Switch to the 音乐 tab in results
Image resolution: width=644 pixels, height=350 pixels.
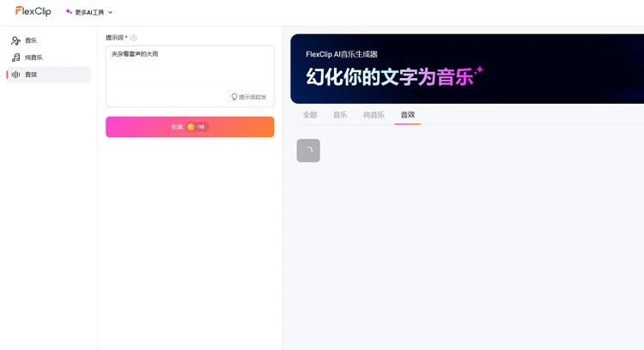[x=340, y=115]
